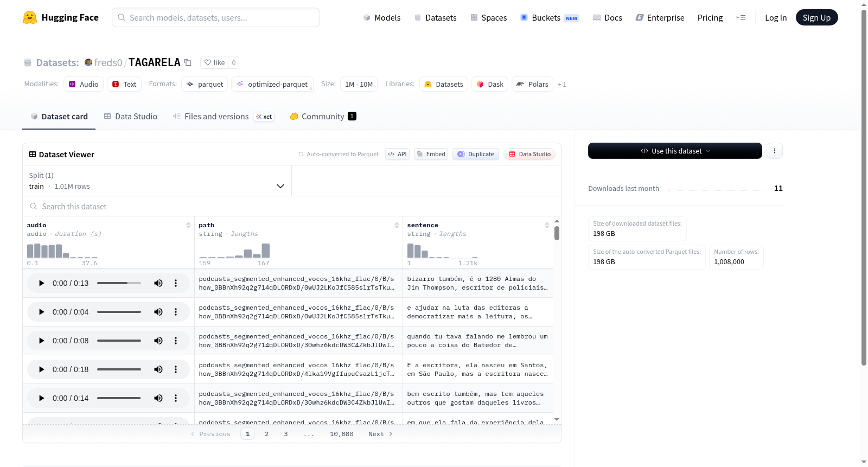This screenshot has height=467, width=868.
Task: Open the Use this dataset dropdown
Action: pyautogui.click(x=675, y=151)
